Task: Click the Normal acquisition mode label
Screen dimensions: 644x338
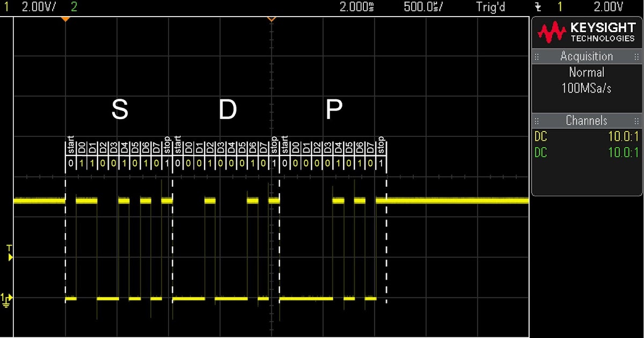Action: [x=587, y=72]
